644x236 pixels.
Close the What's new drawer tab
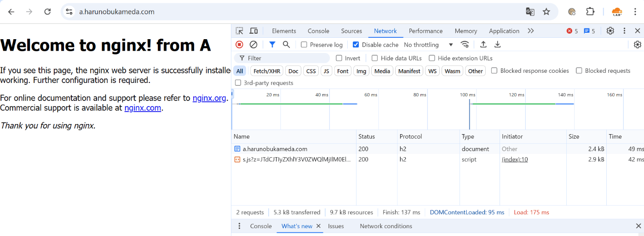[x=318, y=226]
